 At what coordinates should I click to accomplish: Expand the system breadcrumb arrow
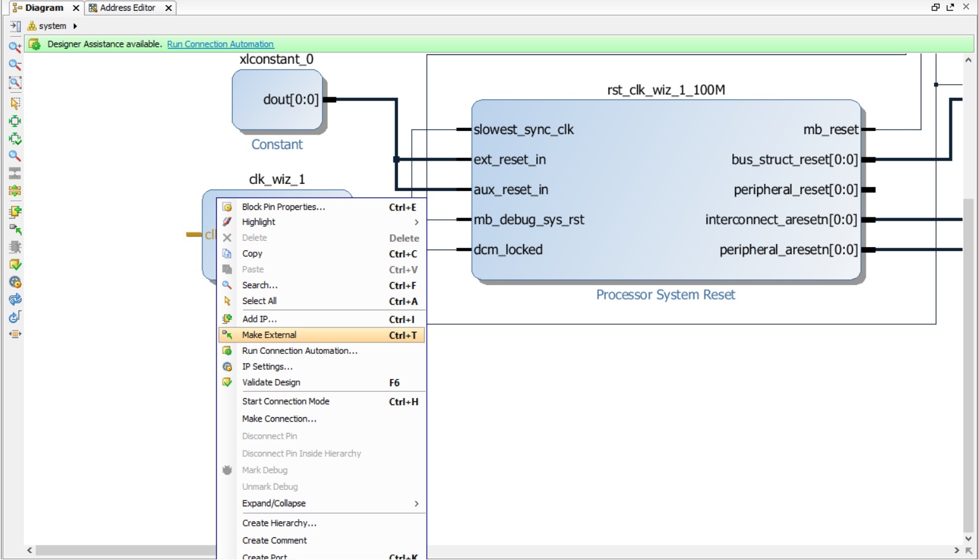click(x=75, y=26)
